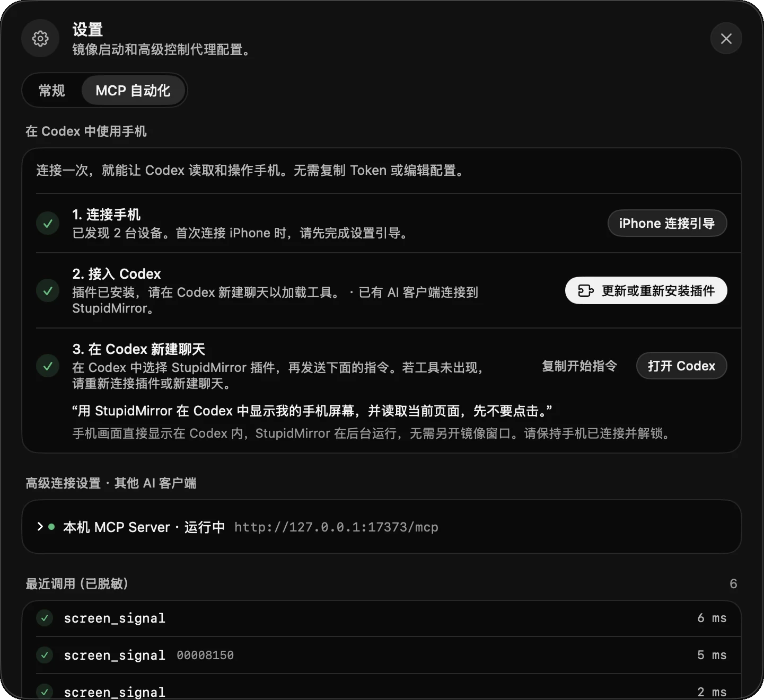Click the 本机 MCP Server · 运行中 label
This screenshot has height=700, width=764.
click(x=144, y=527)
